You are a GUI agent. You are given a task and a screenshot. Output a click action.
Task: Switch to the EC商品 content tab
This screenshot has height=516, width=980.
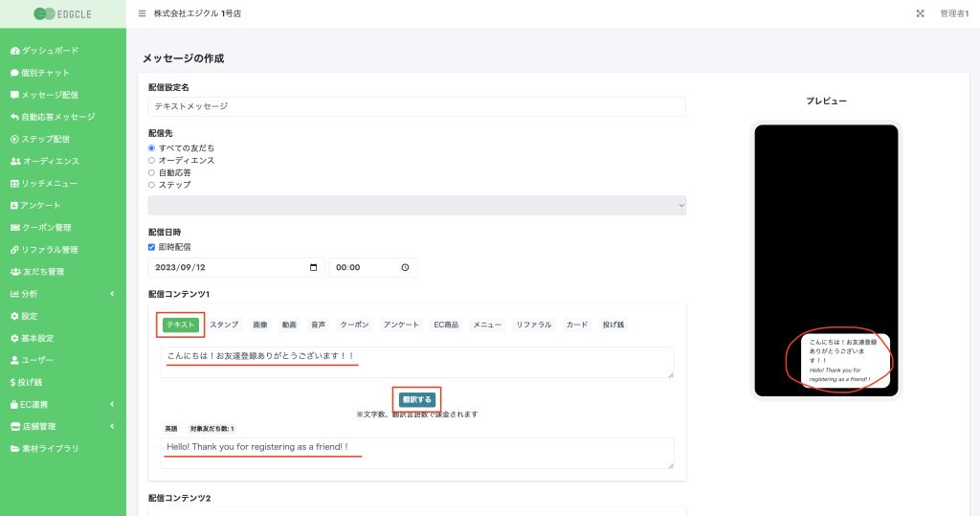click(446, 325)
